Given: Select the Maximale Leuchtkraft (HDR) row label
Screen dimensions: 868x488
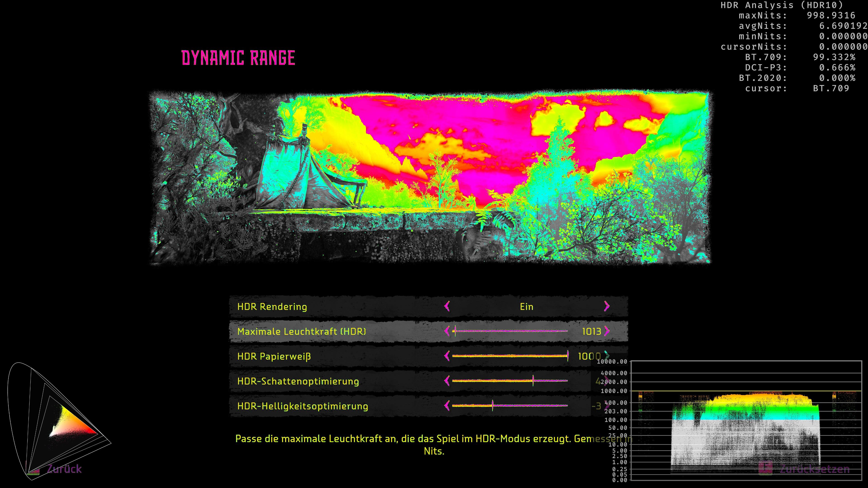Looking at the screenshot, I should coord(302,331).
